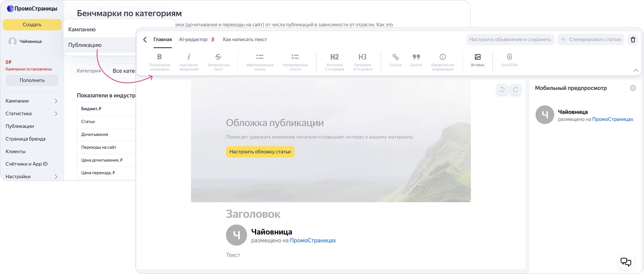Apply strikethrough text (Зачеркнутый текст)
Screen dimensions: 644x274
pyautogui.click(x=218, y=62)
